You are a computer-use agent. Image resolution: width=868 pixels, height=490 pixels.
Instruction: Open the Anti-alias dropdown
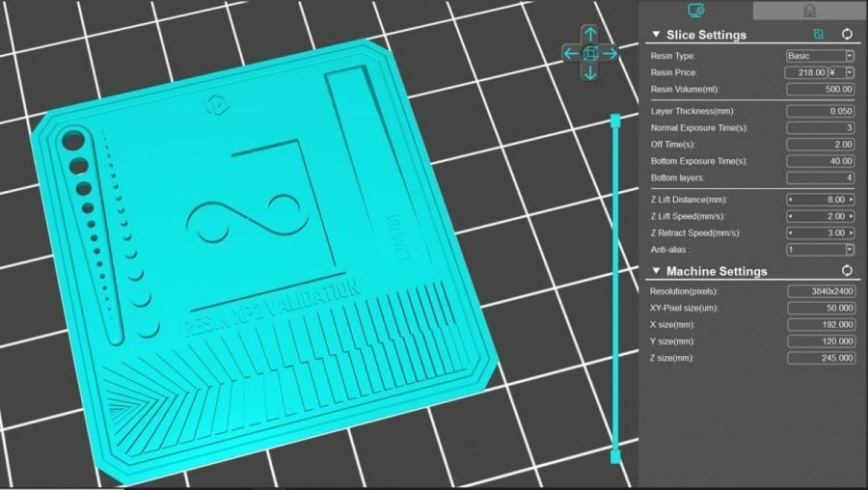click(849, 250)
